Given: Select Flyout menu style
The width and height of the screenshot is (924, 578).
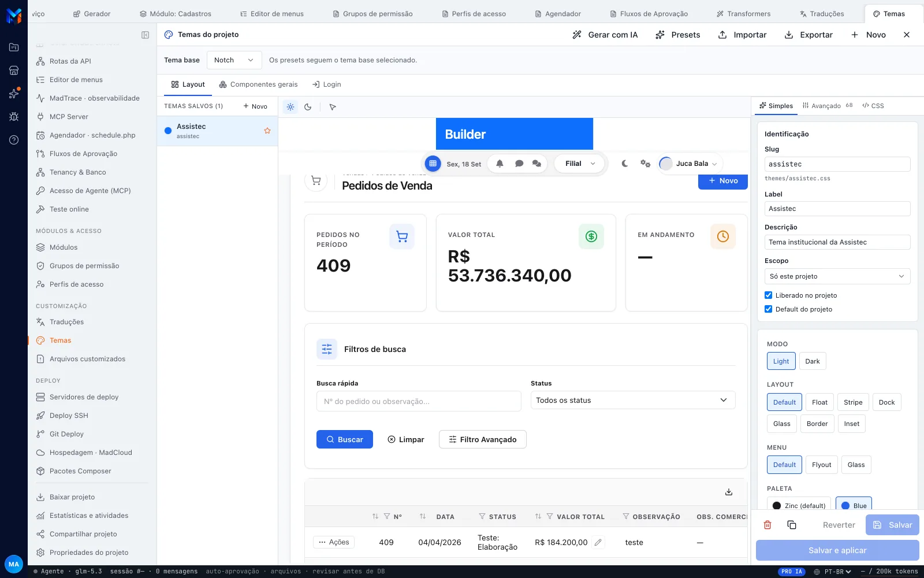Looking at the screenshot, I should [x=821, y=465].
